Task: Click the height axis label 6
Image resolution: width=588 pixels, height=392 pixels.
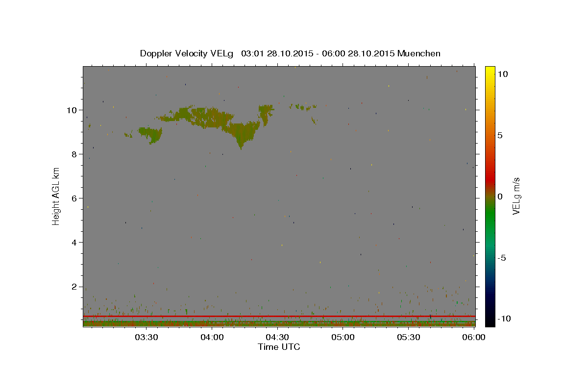Action: (x=74, y=198)
